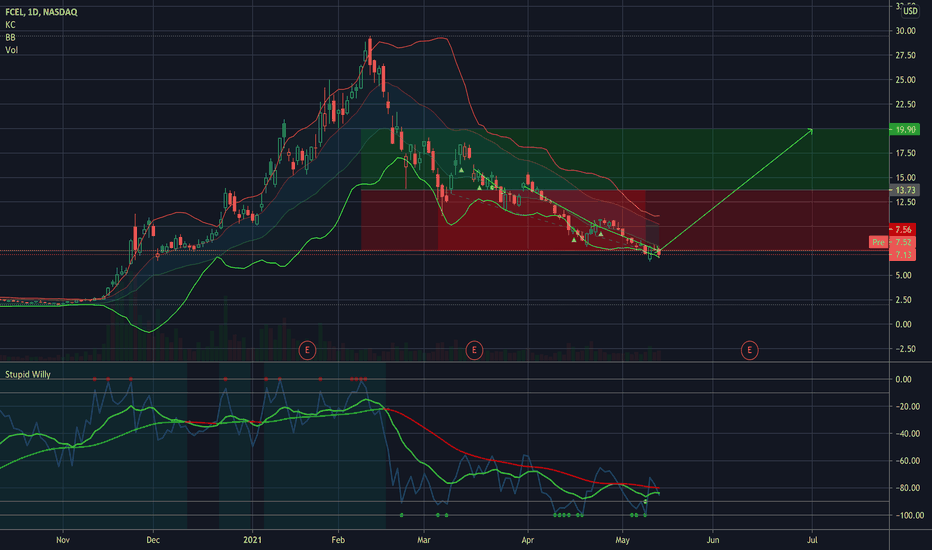Select the KC indicator legend

[10, 24]
